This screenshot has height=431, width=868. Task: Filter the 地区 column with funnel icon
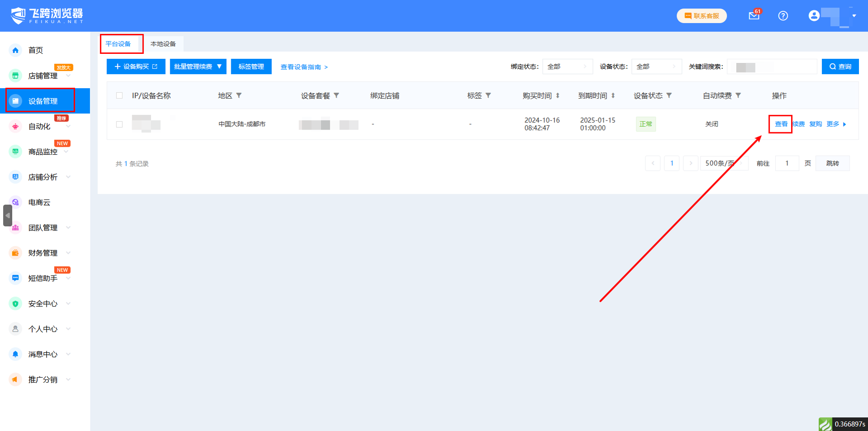pos(239,96)
